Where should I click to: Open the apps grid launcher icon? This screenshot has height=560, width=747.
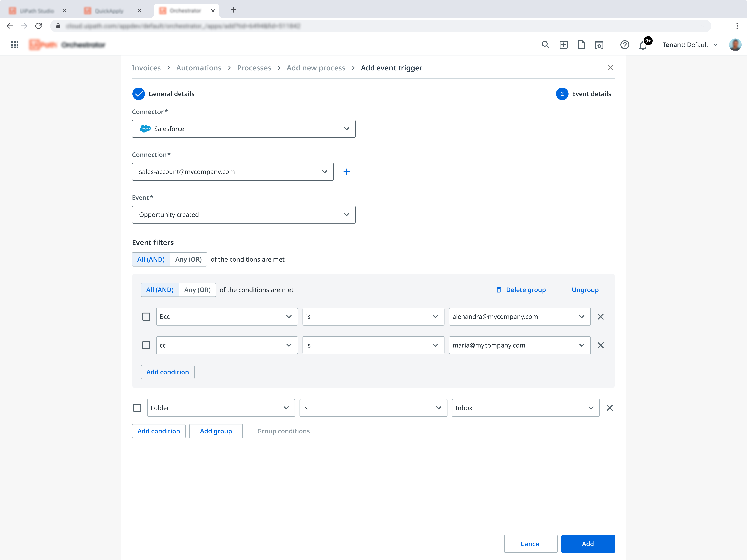click(15, 45)
